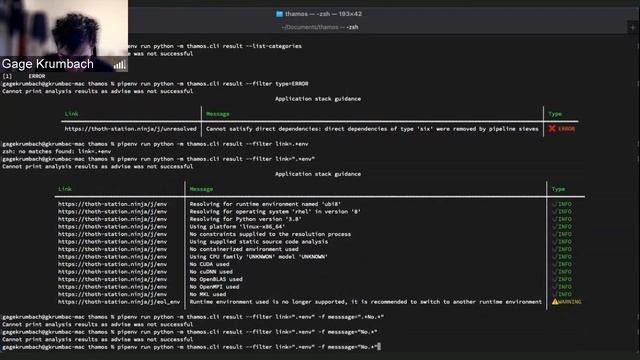Click the yellow warning triangle icon
640x360 pixels.
click(555, 302)
